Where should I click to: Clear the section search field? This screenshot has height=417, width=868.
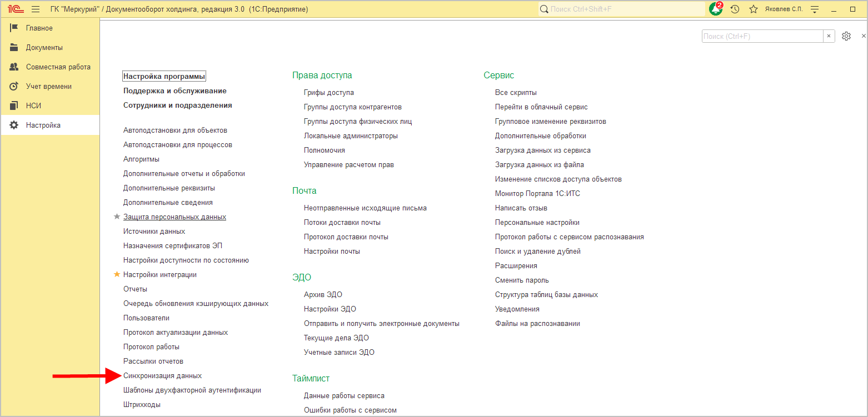point(829,36)
